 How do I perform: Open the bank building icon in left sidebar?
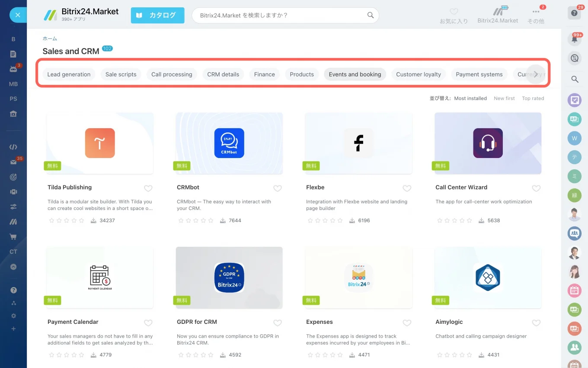13,114
